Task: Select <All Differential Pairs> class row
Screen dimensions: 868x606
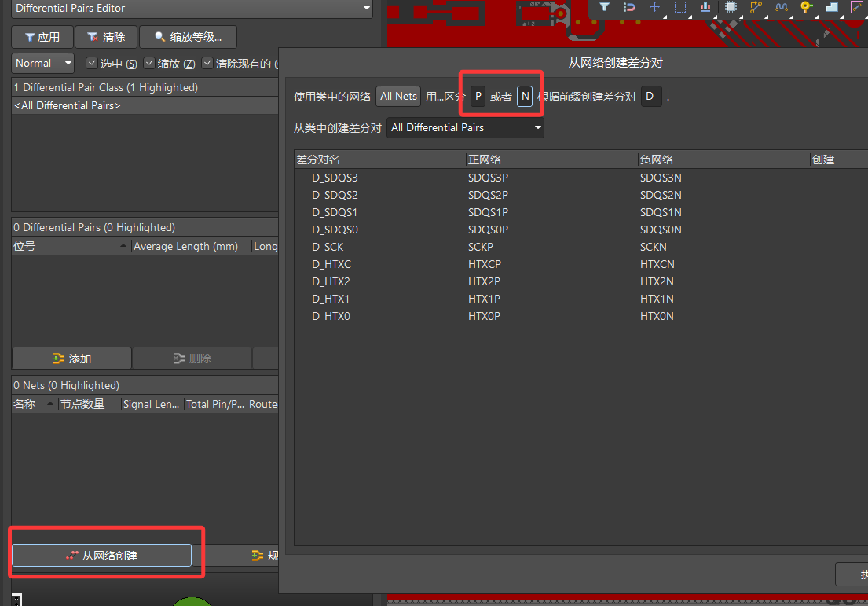Action: (x=145, y=105)
